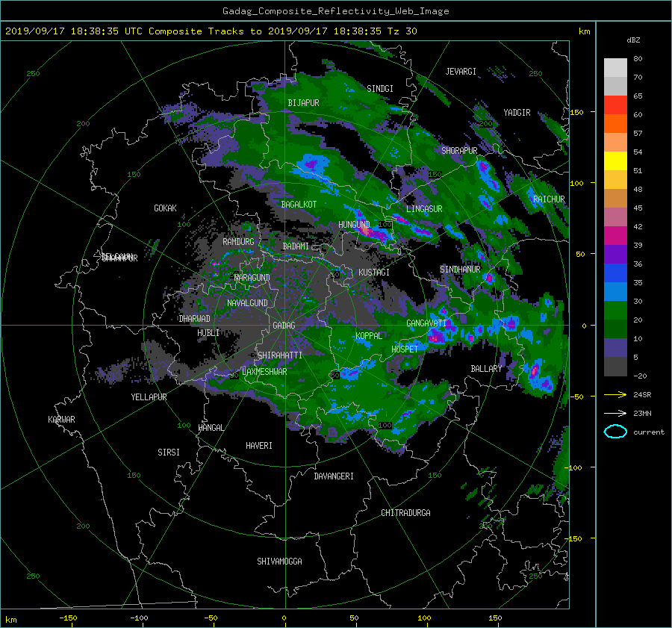This screenshot has width=672, height=628.
Task: Click the BIJAPUR city label
Action: point(303,103)
